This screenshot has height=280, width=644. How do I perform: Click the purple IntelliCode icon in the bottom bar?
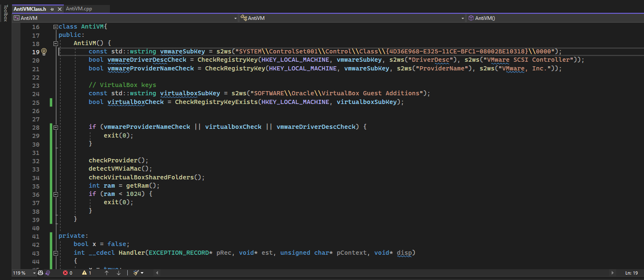pos(48,273)
